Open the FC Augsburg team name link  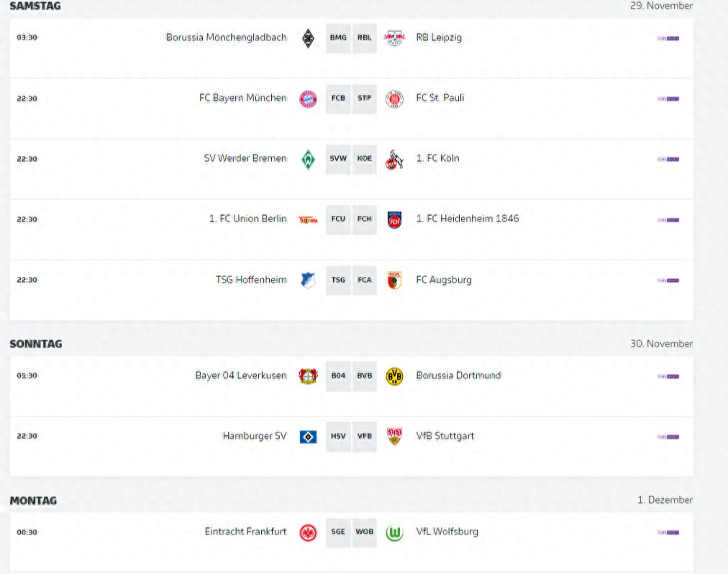pyautogui.click(x=444, y=279)
